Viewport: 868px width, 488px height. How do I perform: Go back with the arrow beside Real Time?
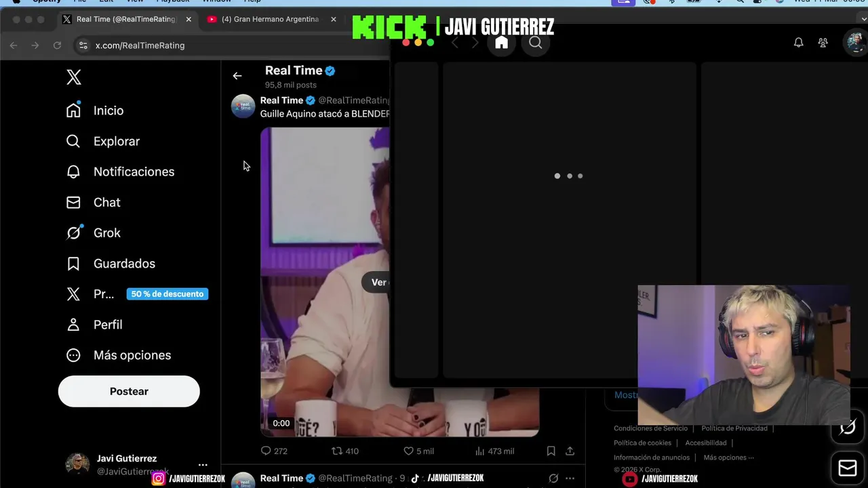point(237,76)
